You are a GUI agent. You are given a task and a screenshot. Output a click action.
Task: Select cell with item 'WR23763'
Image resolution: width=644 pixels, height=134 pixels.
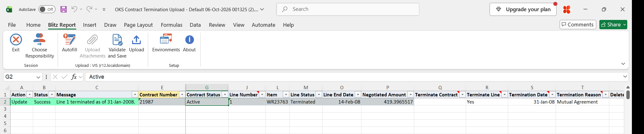(278, 102)
